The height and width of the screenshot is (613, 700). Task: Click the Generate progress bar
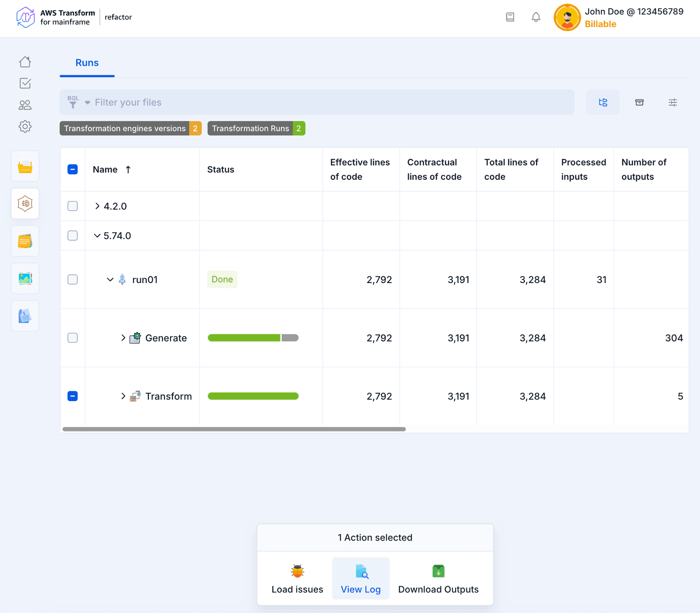[253, 338]
